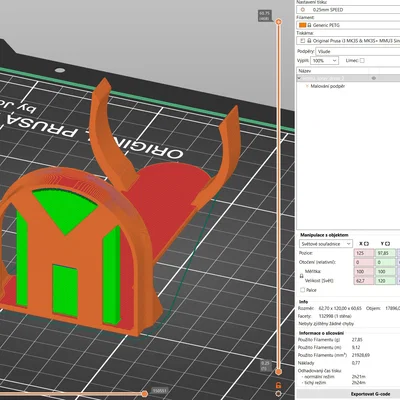This screenshot has height=400, width=400.
Task: Toggle the Palce checkbox
Action: tap(302, 290)
